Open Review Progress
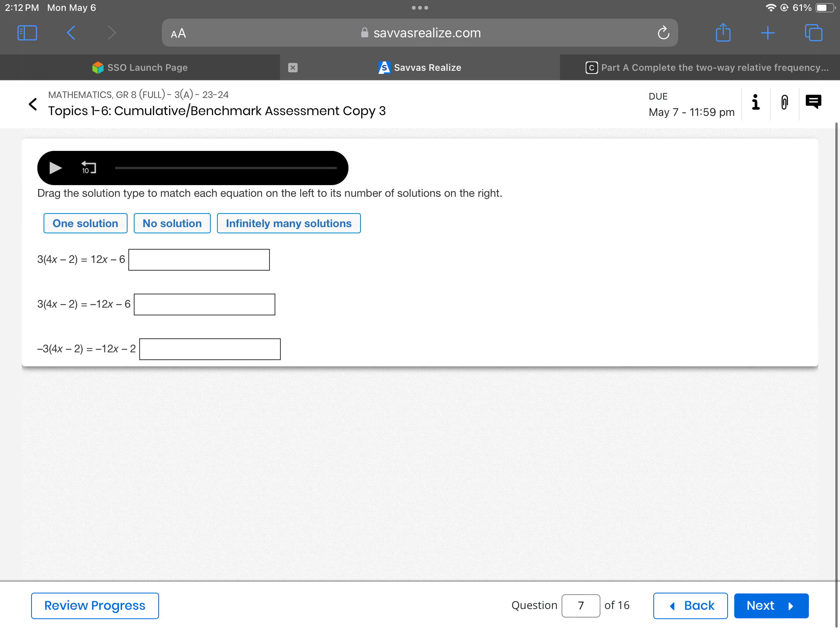Screen dimensions: 840x630 pos(95,605)
